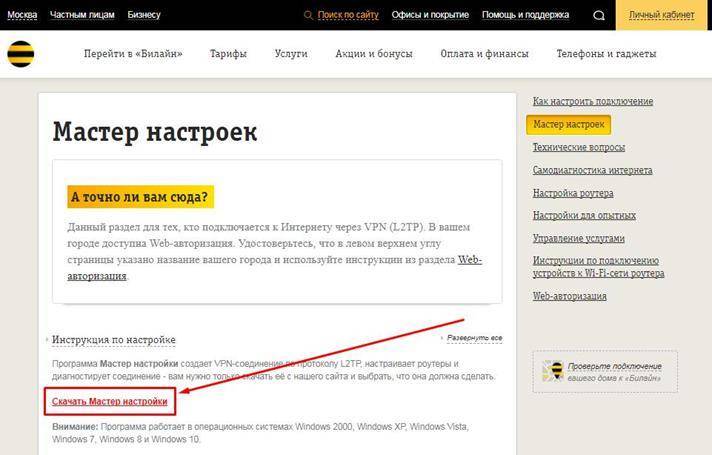Screen dimensions: 712x455
Task: Open the Москва city selector
Action: [x=22, y=15]
